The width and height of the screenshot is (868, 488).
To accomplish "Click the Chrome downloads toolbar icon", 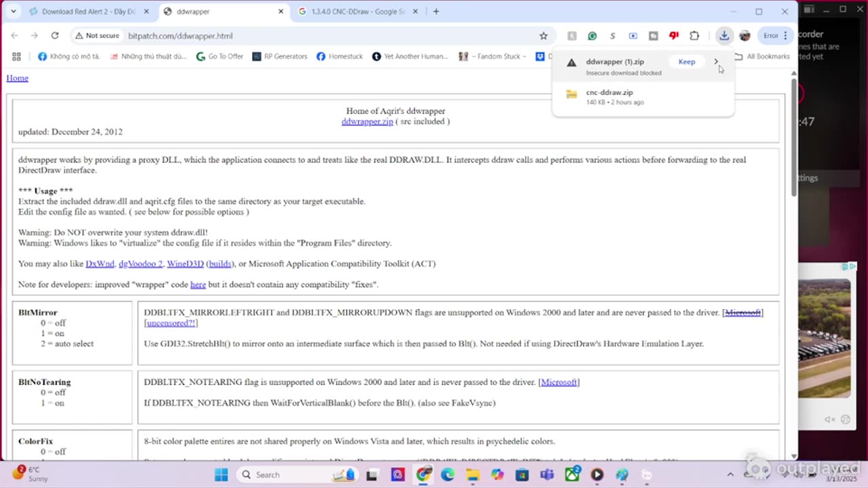I will pos(724,36).
